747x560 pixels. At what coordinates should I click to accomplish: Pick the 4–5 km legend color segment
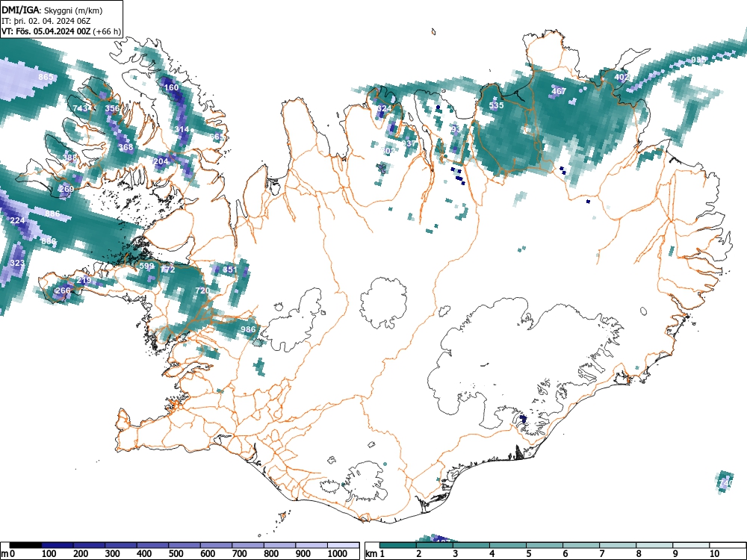tap(508, 545)
